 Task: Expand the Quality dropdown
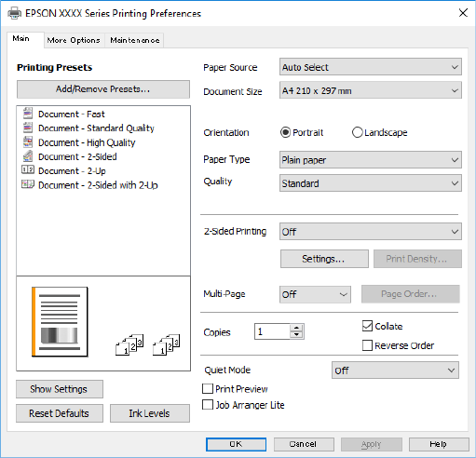click(371, 183)
